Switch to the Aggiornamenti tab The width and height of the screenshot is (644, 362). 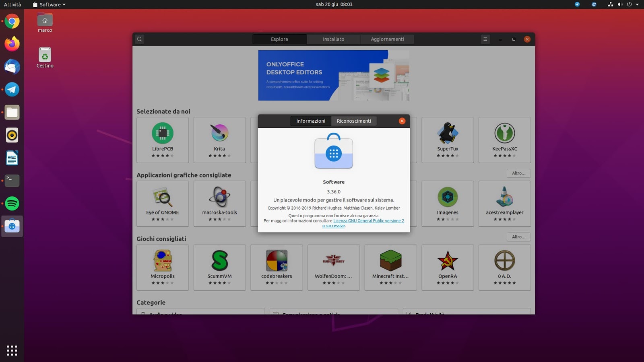(x=387, y=39)
